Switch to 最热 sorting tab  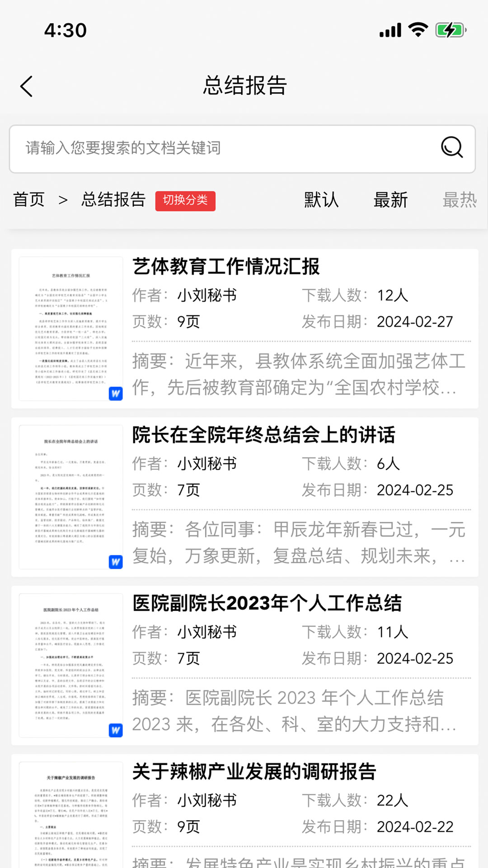[x=459, y=199]
